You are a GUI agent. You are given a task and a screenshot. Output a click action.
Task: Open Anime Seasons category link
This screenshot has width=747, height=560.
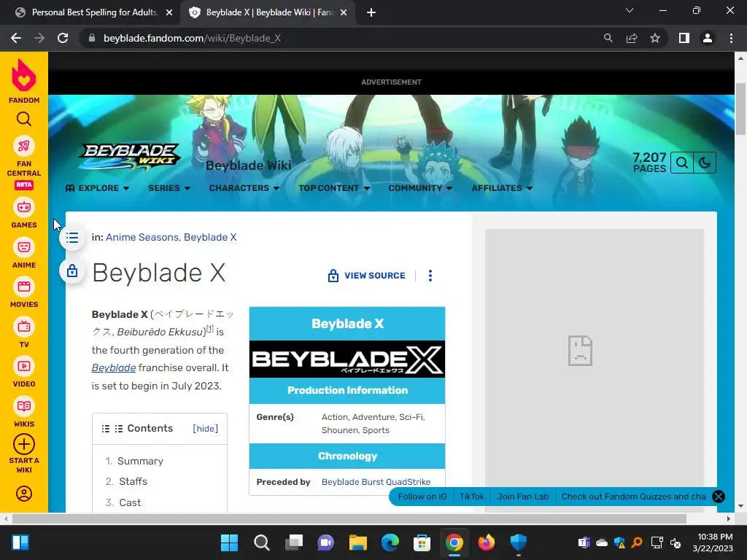pyautogui.click(x=142, y=237)
